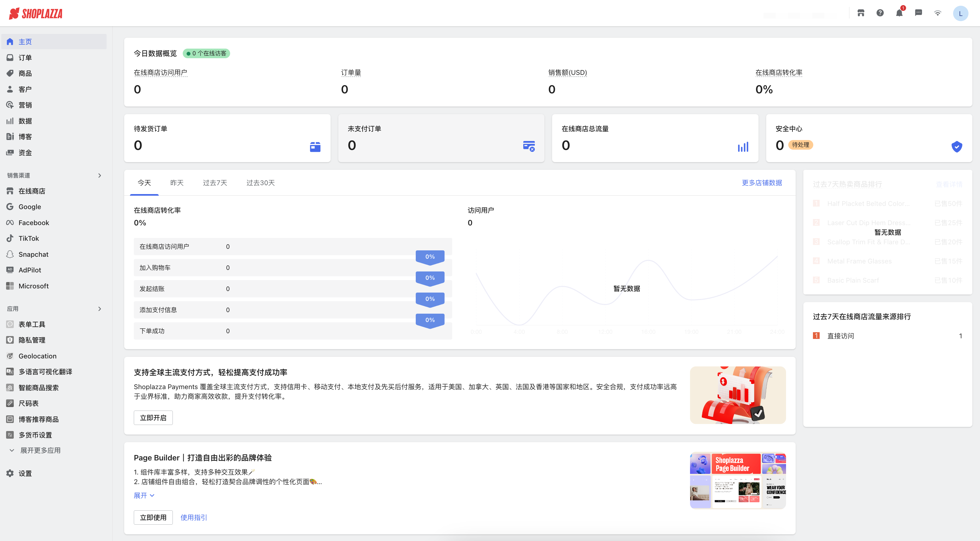Click the 立即开启 payments button
The image size is (980, 541).
(153, 418)
